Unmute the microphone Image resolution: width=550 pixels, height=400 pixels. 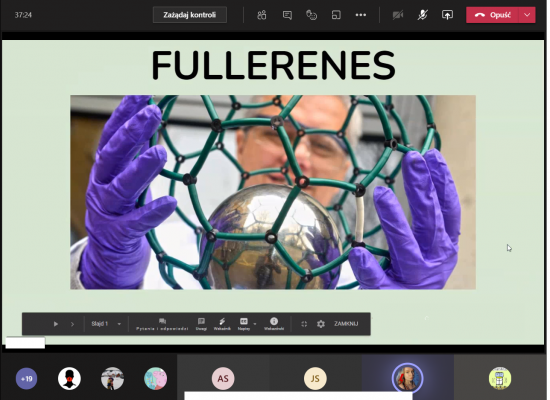point(422,15)
